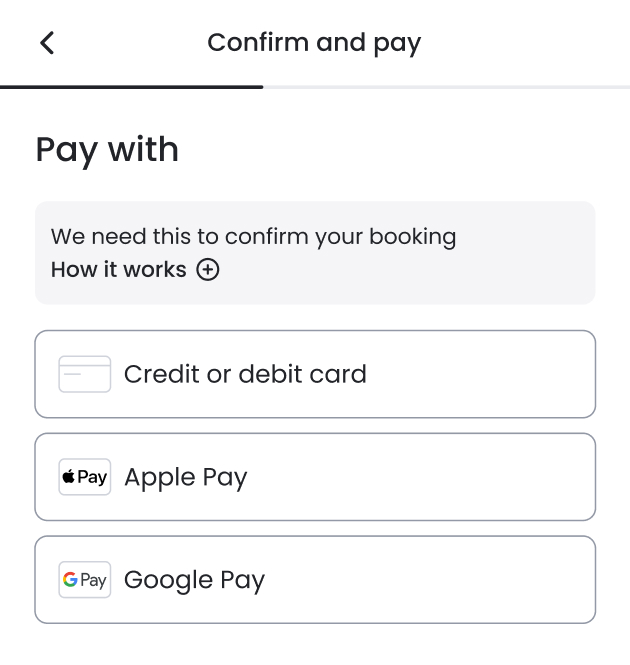
Task: Expand the How it works details
Action: tap(119, 269)
